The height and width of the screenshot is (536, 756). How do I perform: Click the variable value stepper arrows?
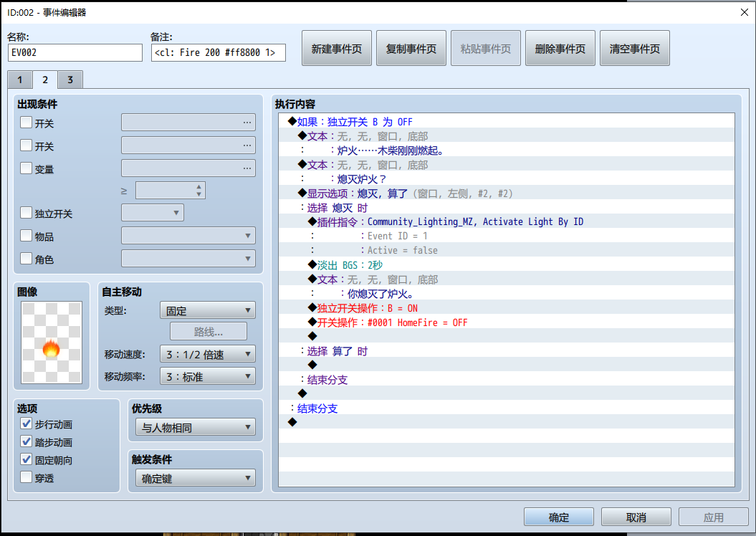click(198, 191)
